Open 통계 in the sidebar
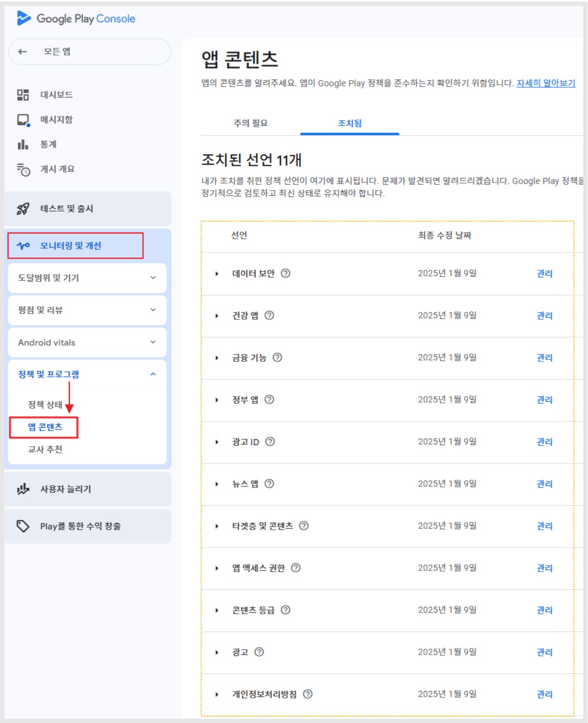This screenshot has width=588, height=723. pos(48,144)
